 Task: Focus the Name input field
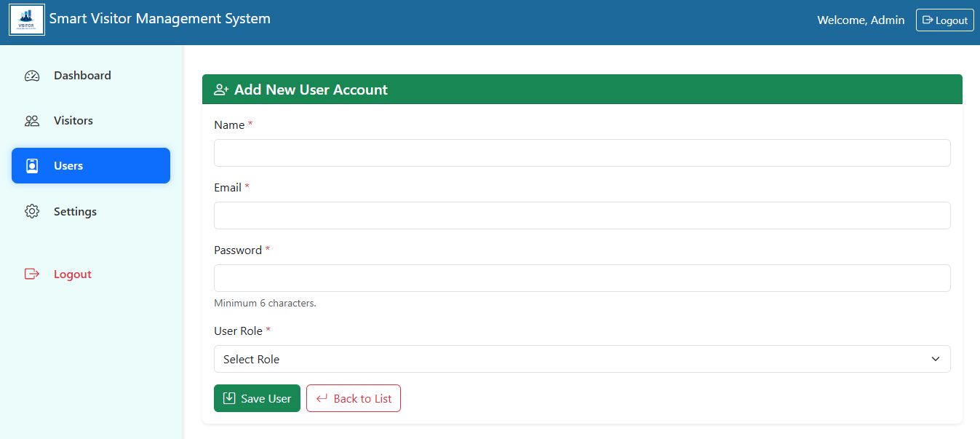pyautogui.click(x=582, y=153)
